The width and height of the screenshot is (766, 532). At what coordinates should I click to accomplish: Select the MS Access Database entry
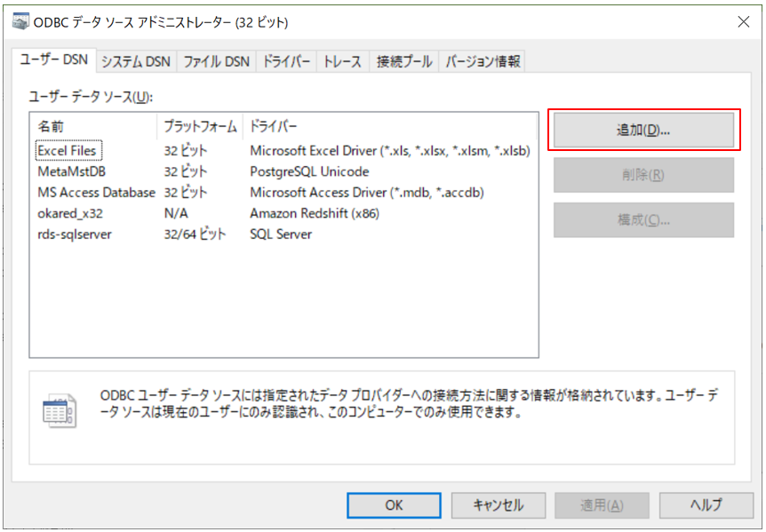96,193
